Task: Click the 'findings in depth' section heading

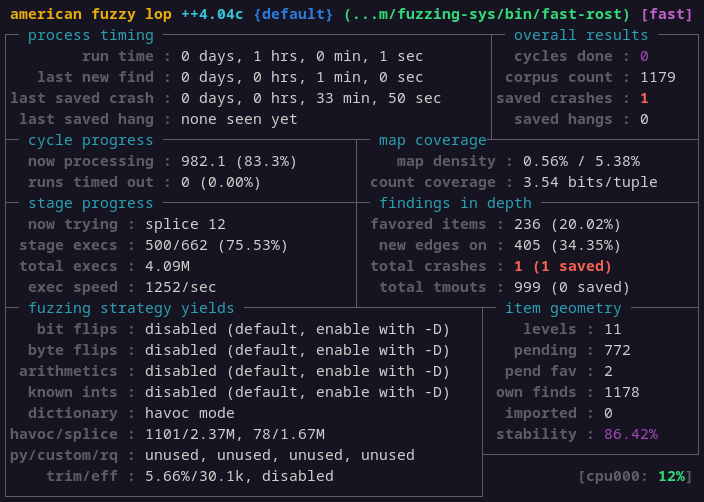Action: (x=455, y=203)
